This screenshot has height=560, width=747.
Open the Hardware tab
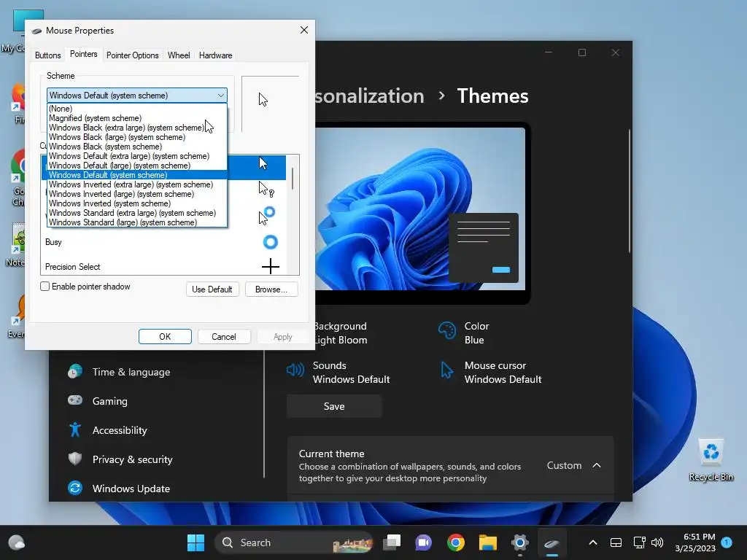[215, 55]
